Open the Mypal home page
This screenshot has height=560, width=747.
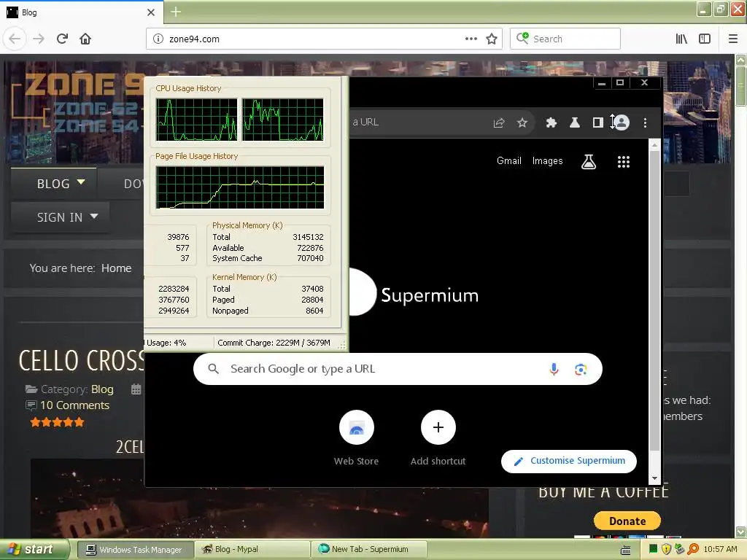point(85,39)
